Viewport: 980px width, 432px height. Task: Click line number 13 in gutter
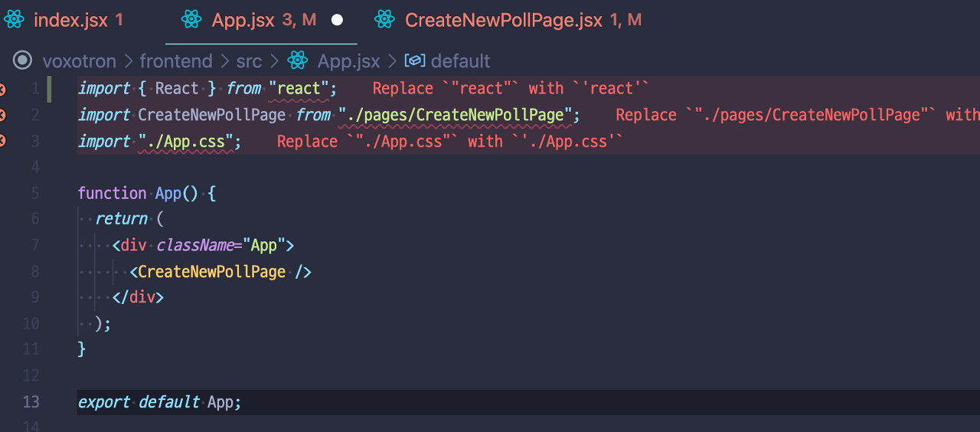(x=31, y=402)
